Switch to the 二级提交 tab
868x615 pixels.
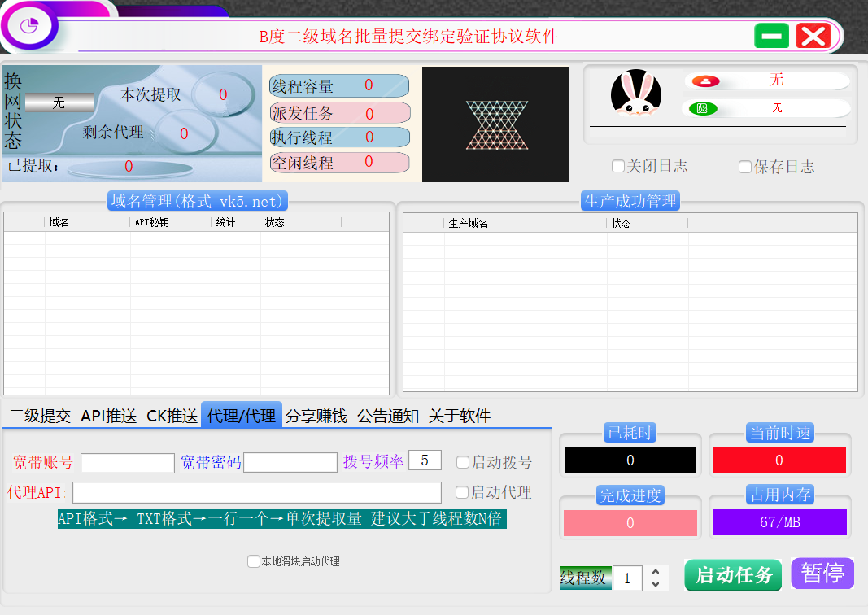point(40,417)
